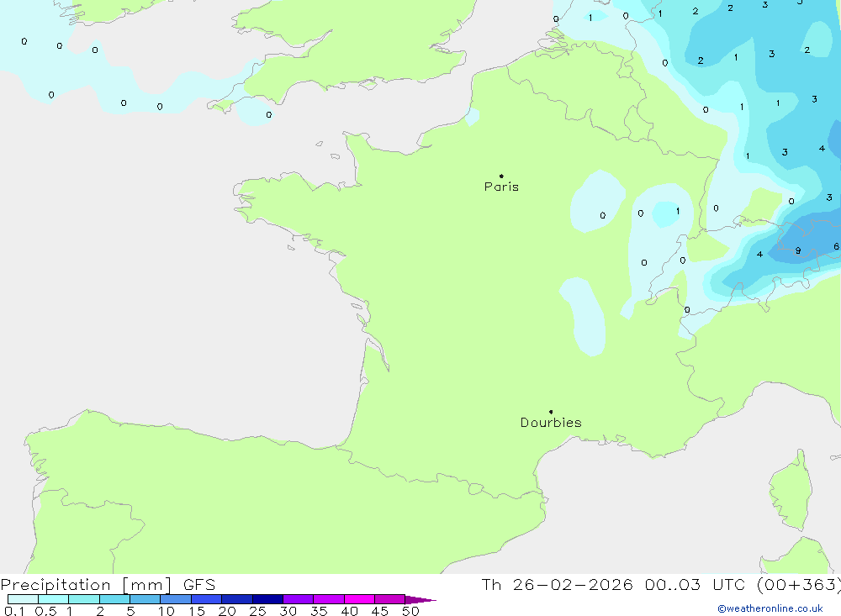841x616 pixels.
Task: Click the 0.5–1 mm legend swatch
Action: coord(54,599)
